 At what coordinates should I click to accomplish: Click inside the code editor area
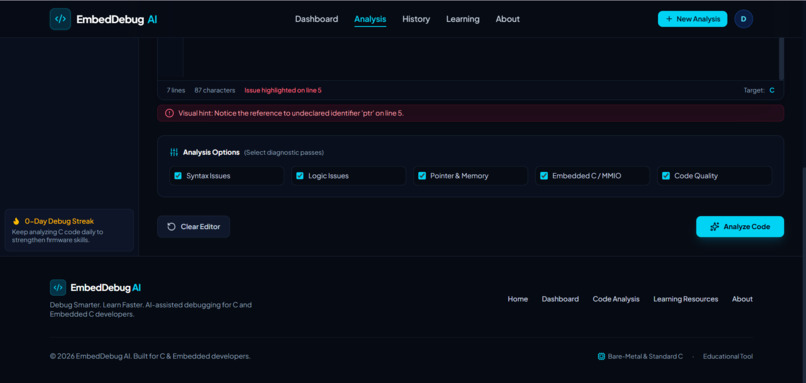pos(481,58)
